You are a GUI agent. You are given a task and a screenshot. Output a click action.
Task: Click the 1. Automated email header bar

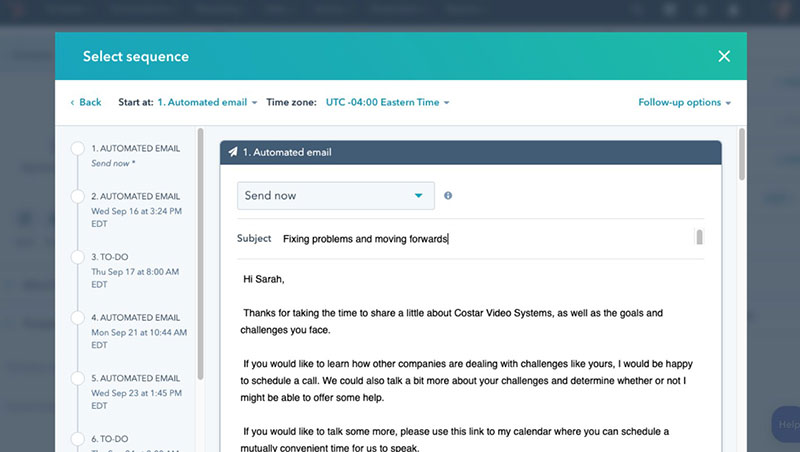click(470, 152)
